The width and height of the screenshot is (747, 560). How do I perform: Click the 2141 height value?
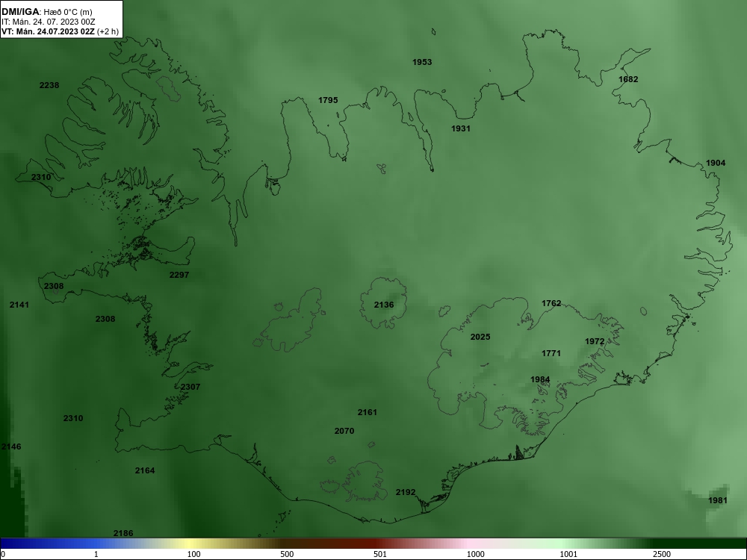(19, 305)
